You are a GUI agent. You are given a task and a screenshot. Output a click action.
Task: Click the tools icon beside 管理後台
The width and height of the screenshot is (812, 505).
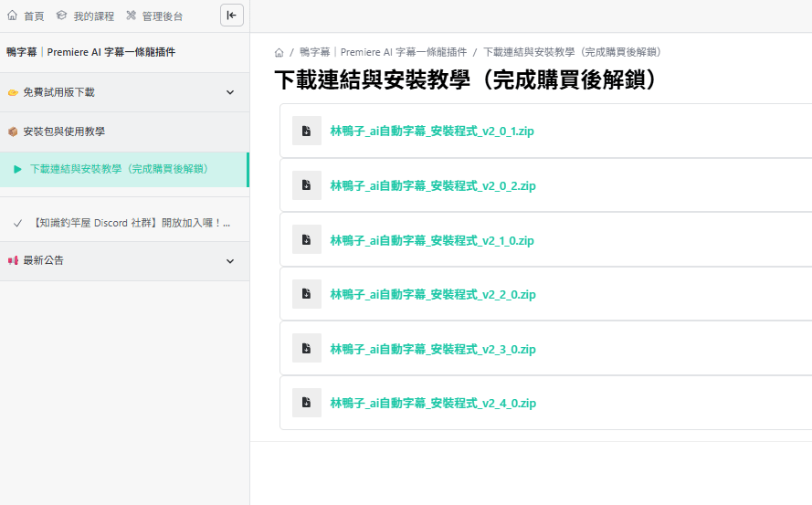point(131,16)
